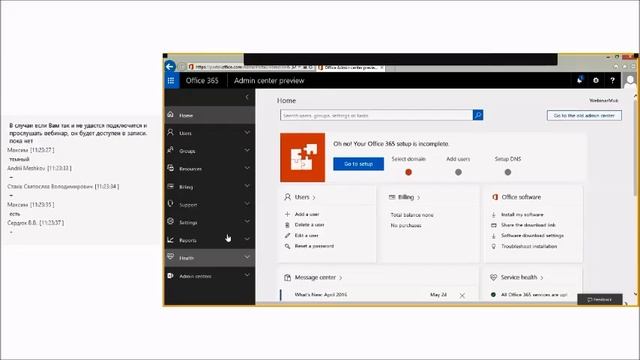Expand the Resources menu chevron
The image size is (640, 360).
(x=247, y=168)
